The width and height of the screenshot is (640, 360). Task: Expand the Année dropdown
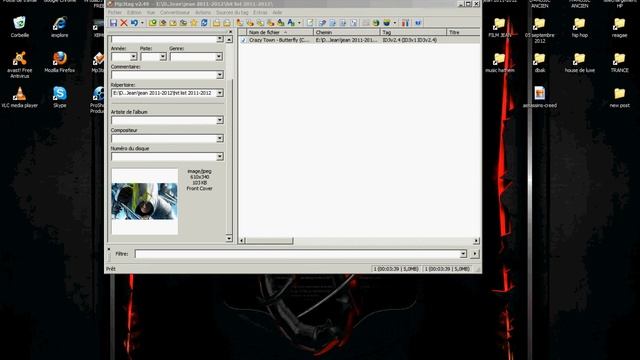[133, 57]
